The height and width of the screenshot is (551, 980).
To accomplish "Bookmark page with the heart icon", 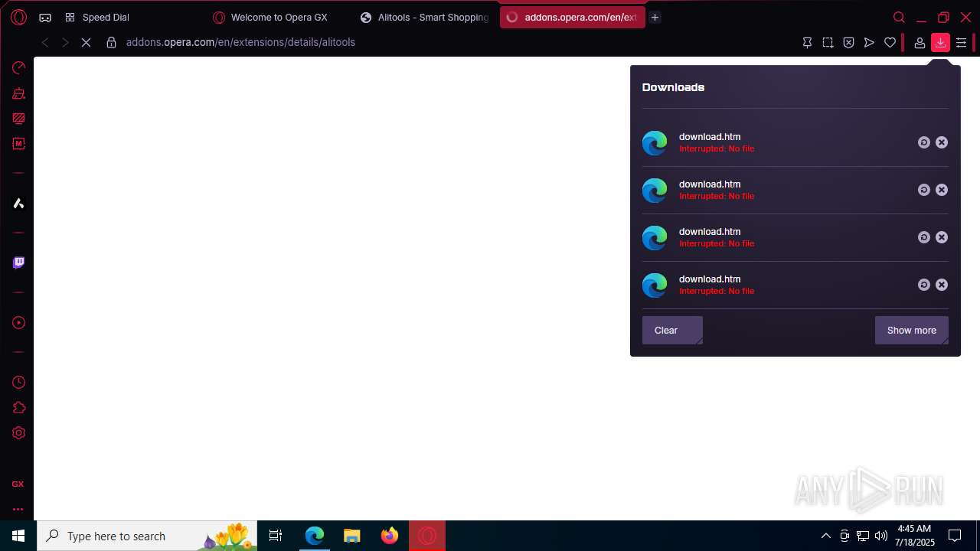I will pos(890,43).
